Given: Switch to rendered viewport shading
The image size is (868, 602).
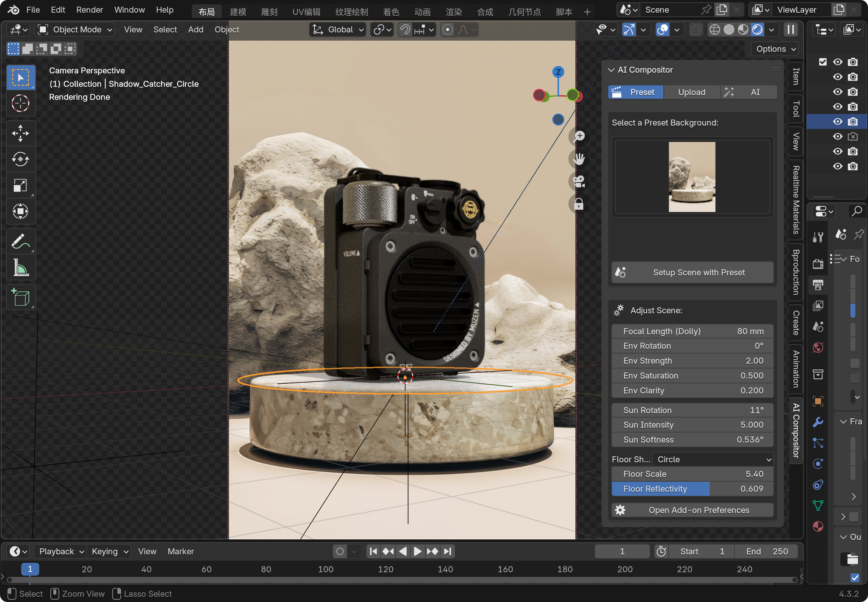Looking at the screenshot, I should [757, 29].
